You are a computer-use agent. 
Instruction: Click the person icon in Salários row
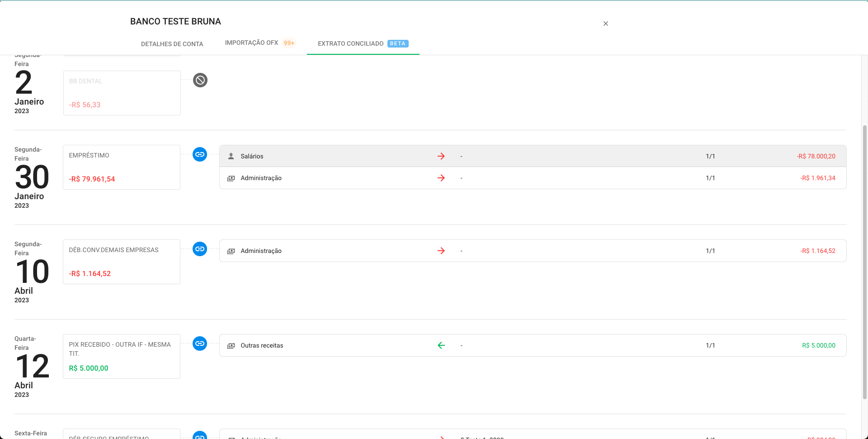coord(231,156)
